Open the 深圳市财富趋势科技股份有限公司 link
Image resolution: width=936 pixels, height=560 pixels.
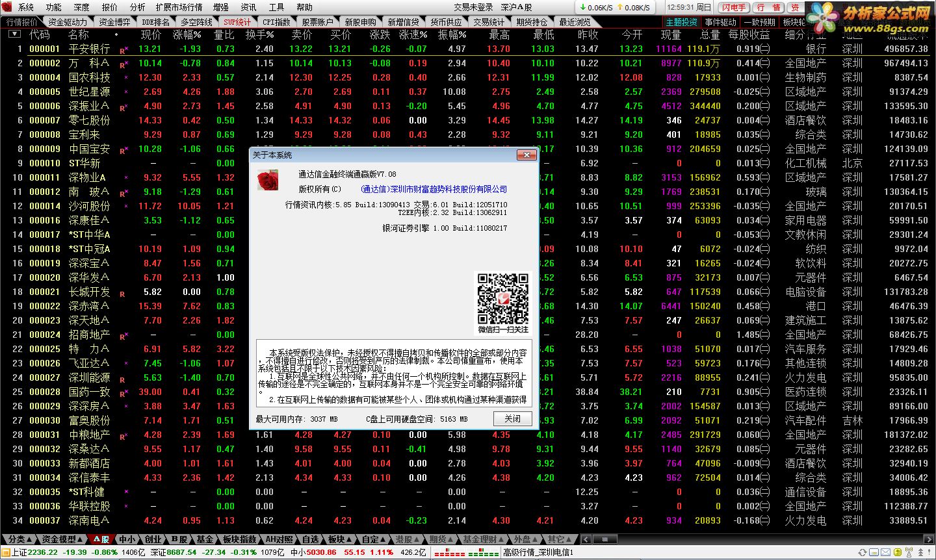(434, 189)
